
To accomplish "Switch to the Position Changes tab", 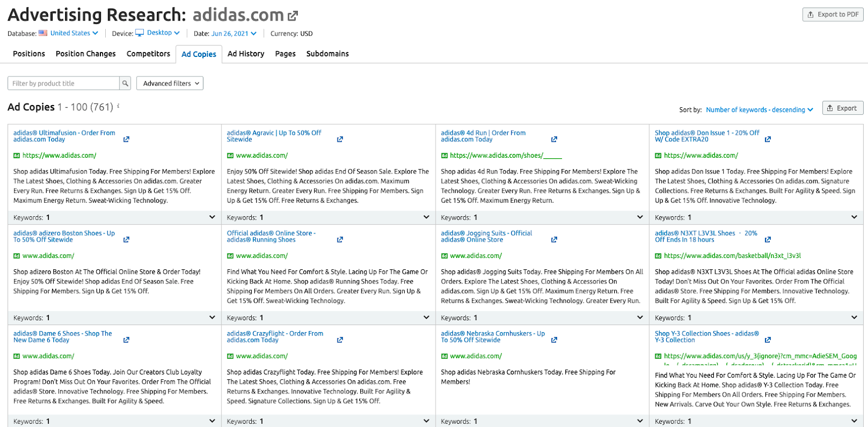I will (86, 54).
